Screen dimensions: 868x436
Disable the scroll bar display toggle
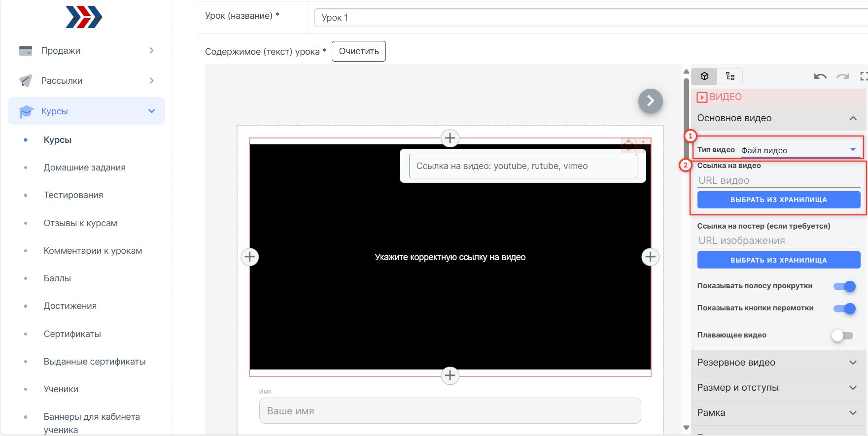pos(844,286)
